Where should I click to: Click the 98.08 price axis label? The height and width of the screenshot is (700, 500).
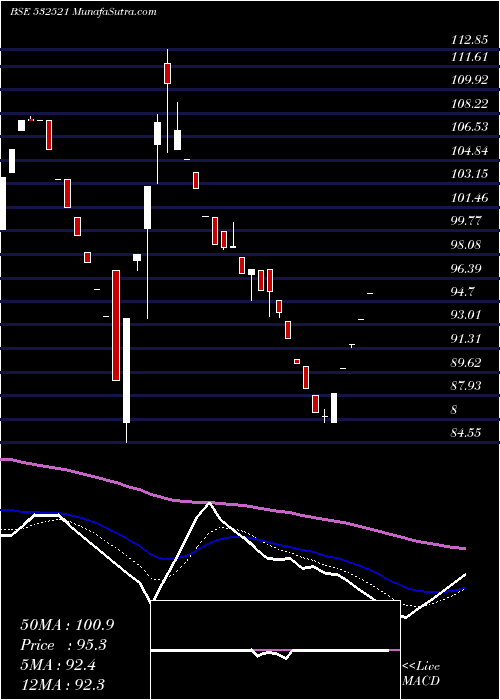467,245
